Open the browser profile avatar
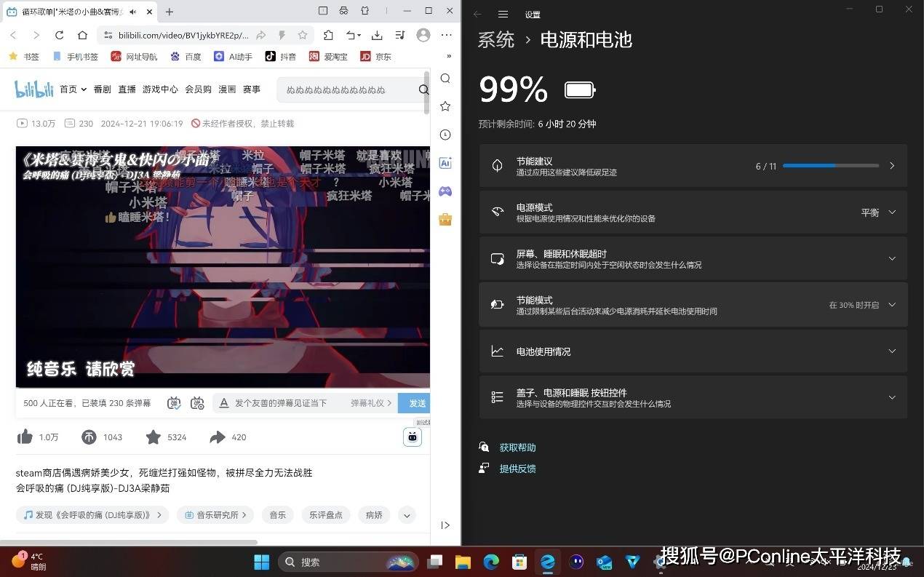 tap(423, 35)
